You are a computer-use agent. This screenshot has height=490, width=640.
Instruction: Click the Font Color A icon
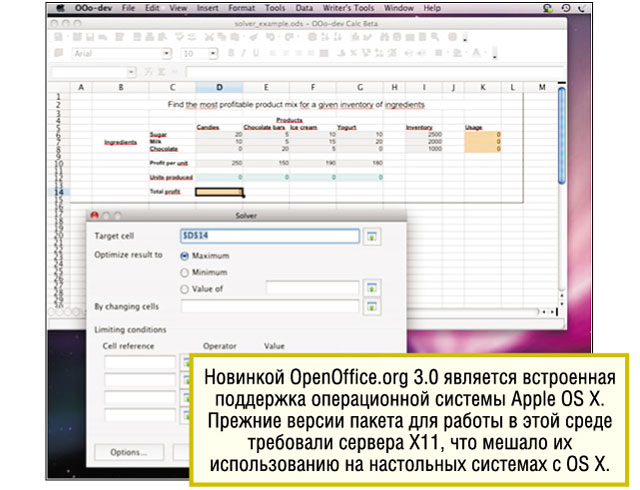(x=476, y=53)
